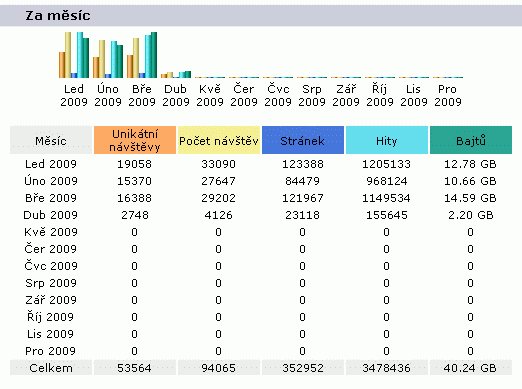Image resolution: width=522 pixels, height=389 pixels.
Task: Click the yellow Počet návštěv header
Action: point(219,140)
